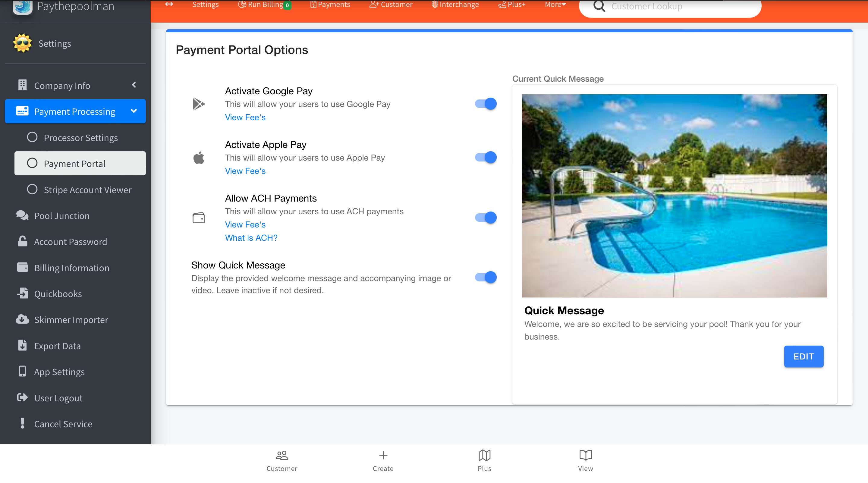Toggle the Allow ACH Payments switch
The height and width of the screenshot is (483, 868).
(486, 218)
